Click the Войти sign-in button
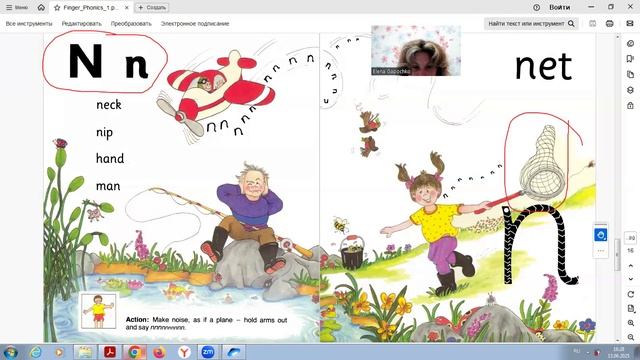 click(x=559, y=7)
